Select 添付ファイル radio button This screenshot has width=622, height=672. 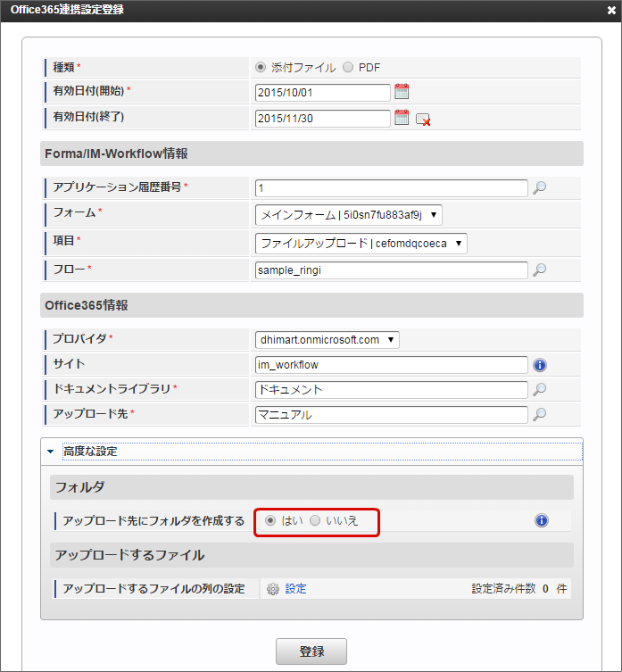point(261,67)
